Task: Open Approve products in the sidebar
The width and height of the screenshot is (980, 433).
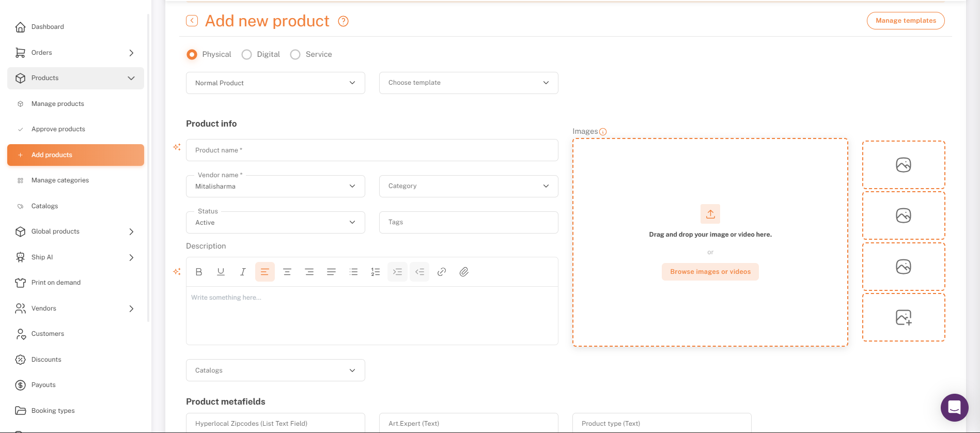Action: point(75,129)
